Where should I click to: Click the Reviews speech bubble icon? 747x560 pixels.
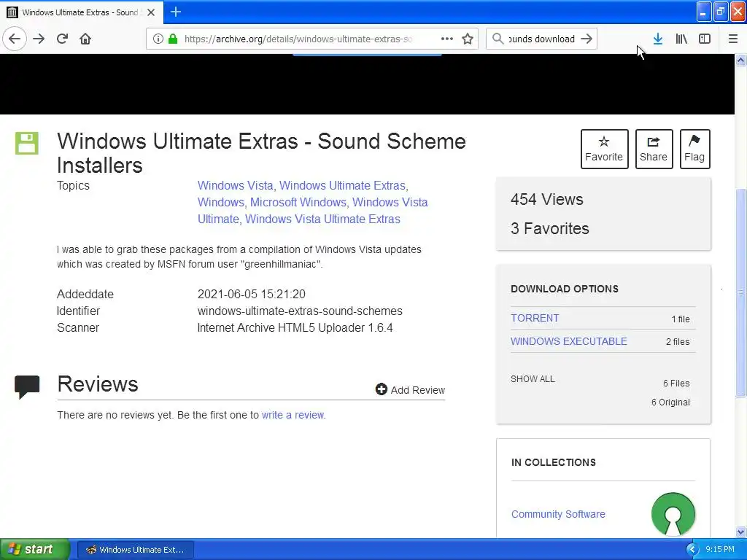coord(27,386)
